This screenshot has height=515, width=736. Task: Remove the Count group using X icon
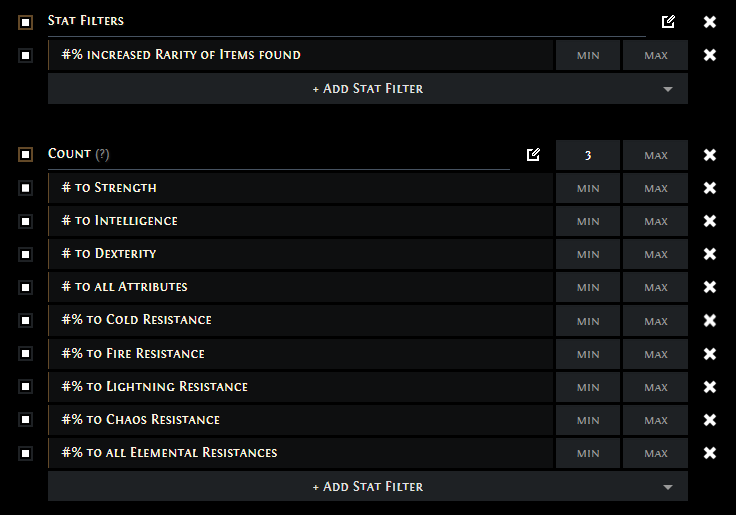[x=710, y=154]
